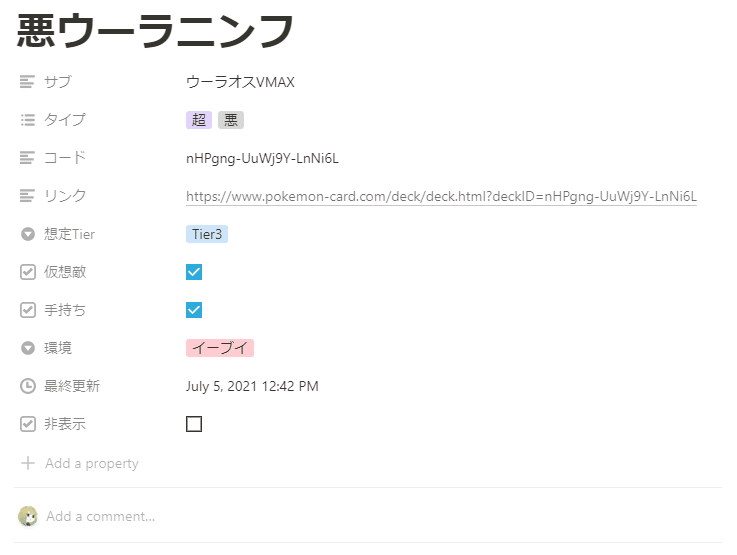Select the 悪 type tag
This screenshot has height=555, width=737.
point(231,120)
